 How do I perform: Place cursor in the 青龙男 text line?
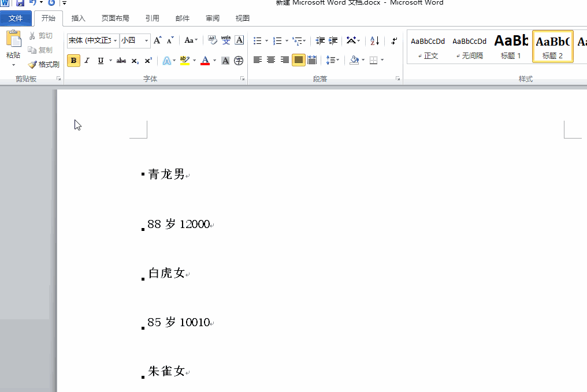click(x=166, y=174)
